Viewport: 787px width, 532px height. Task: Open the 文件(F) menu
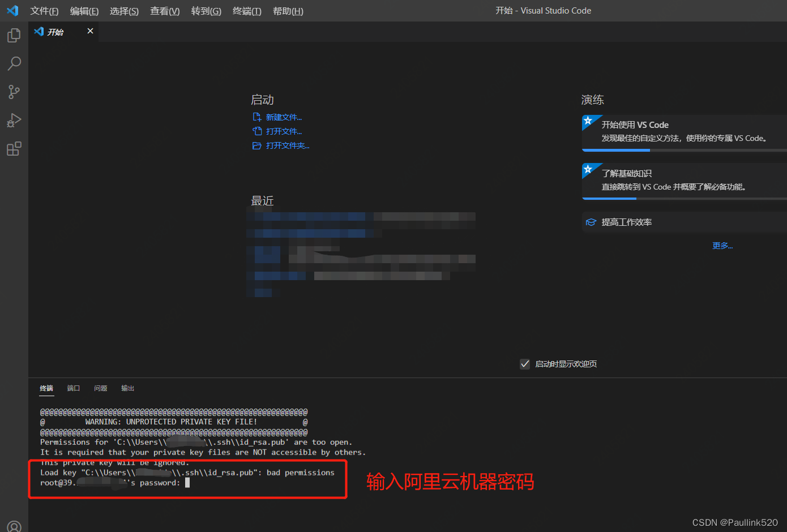point(44,11)
